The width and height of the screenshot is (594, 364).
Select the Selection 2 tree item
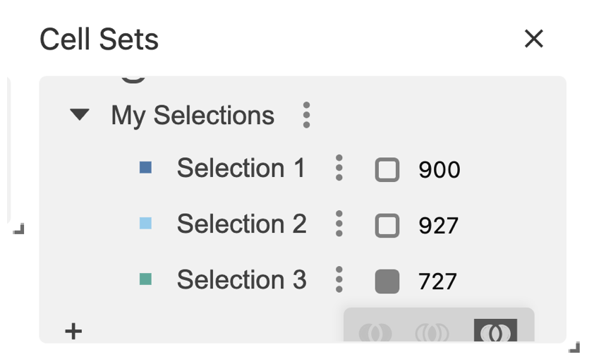pyautogui.click(x=241, y=224)
